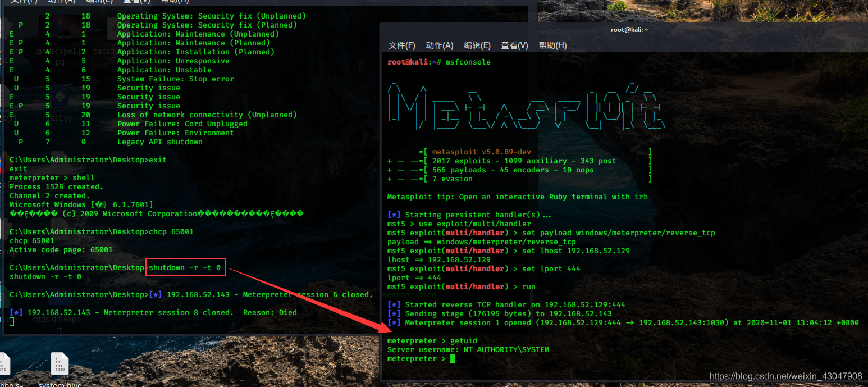Click 'Process 1528 created.' line

(57, 186)
